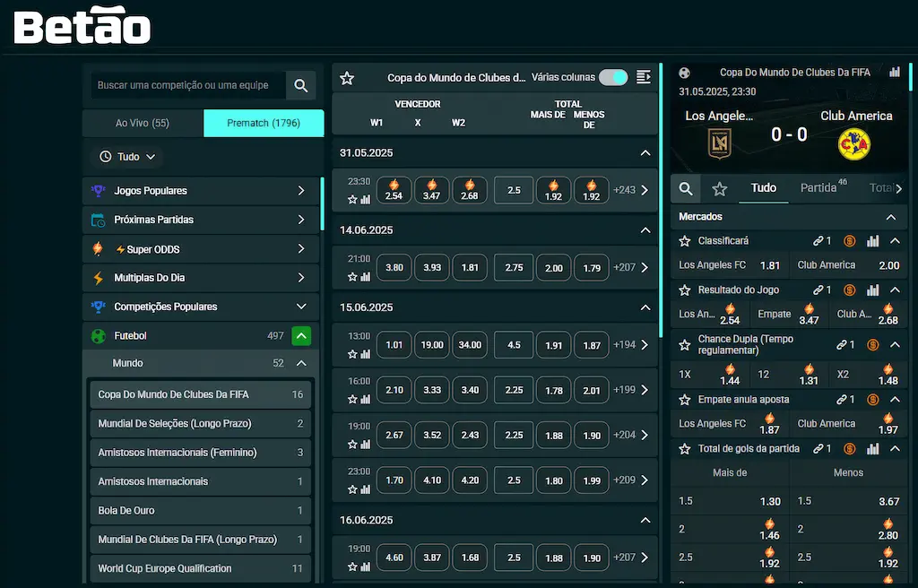Open Amistosos Internacionais (Feminino) league
The height and width of the screenshot is (588, 918).
pos(200,453)
